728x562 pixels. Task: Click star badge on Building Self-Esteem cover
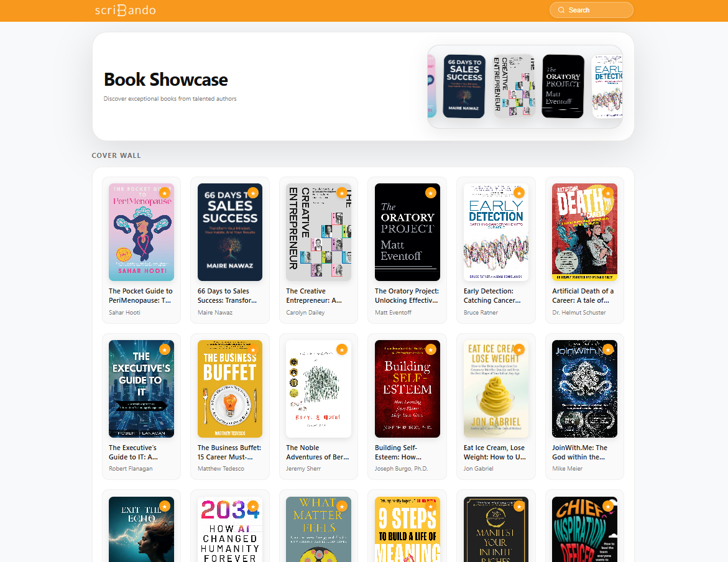click(430, 349)
